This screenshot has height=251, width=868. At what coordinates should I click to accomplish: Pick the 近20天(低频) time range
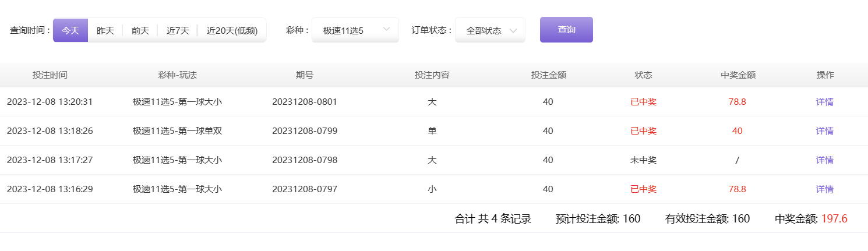tap(232, 30)
